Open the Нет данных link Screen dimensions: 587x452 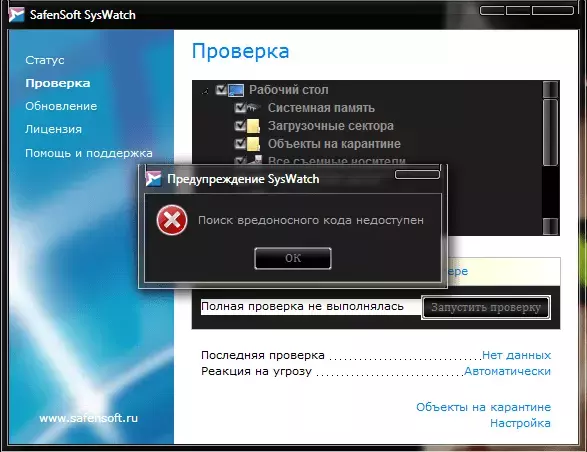[x=516, y=355]
